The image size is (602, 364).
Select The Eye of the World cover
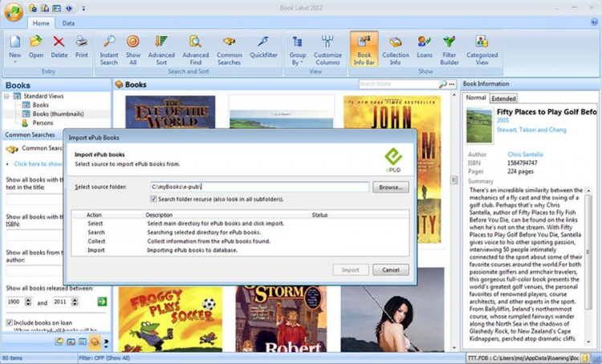pos(170,112)
